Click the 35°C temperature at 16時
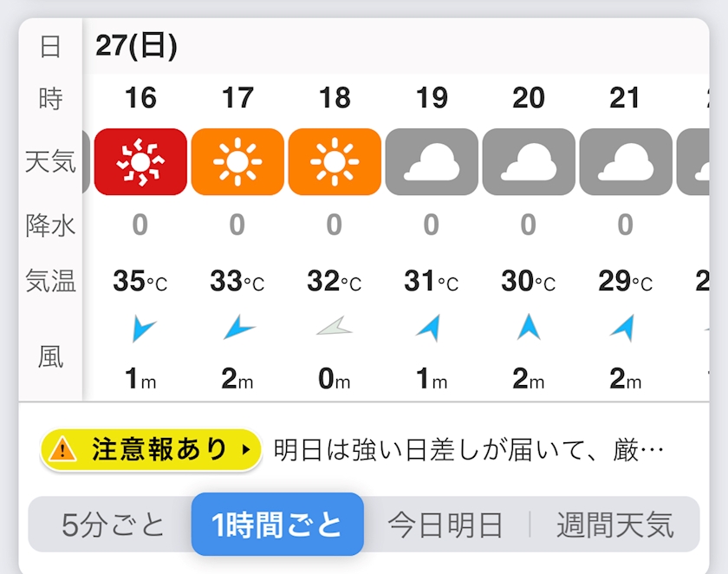Screen dimensions: 728x574 pos(140,282)
